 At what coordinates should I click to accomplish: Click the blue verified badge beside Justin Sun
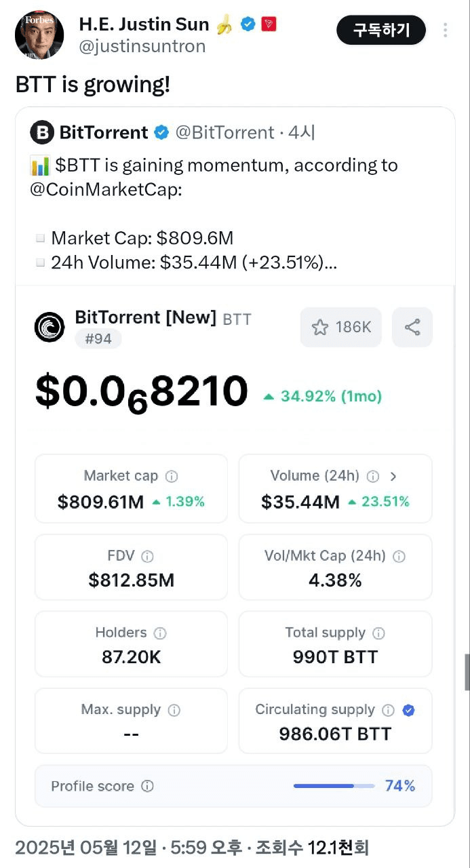[248, 25]
